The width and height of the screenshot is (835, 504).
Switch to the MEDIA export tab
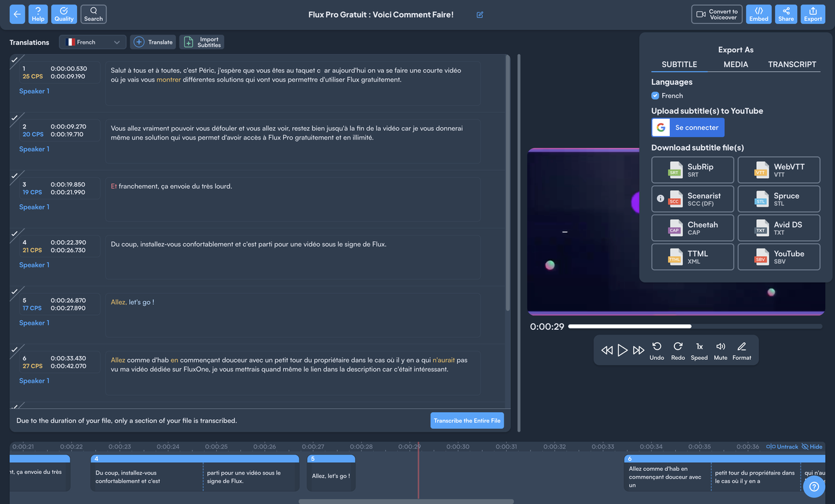(735, 65)
